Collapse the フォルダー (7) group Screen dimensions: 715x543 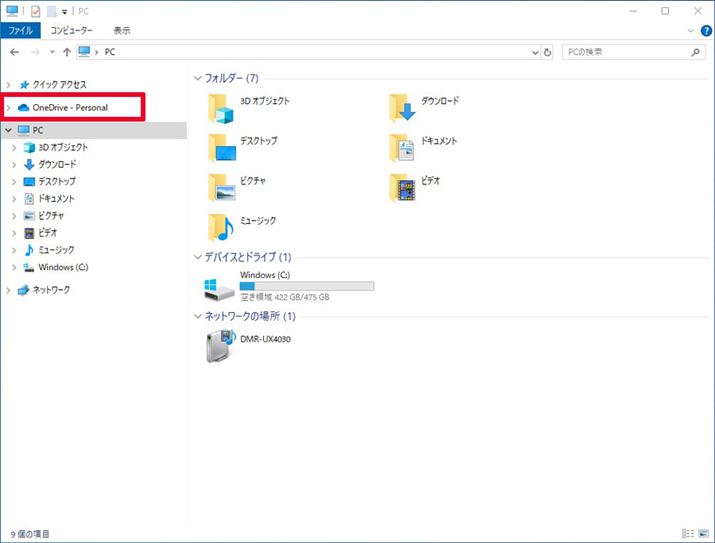click(196, 77)
